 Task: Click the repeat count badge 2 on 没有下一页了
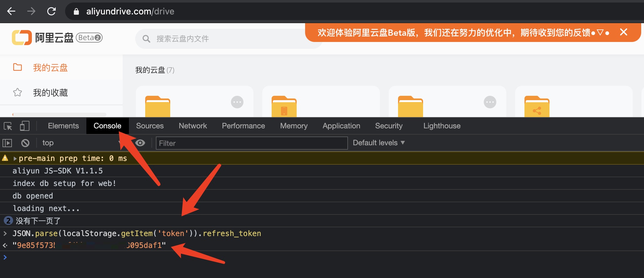point(8,221)
